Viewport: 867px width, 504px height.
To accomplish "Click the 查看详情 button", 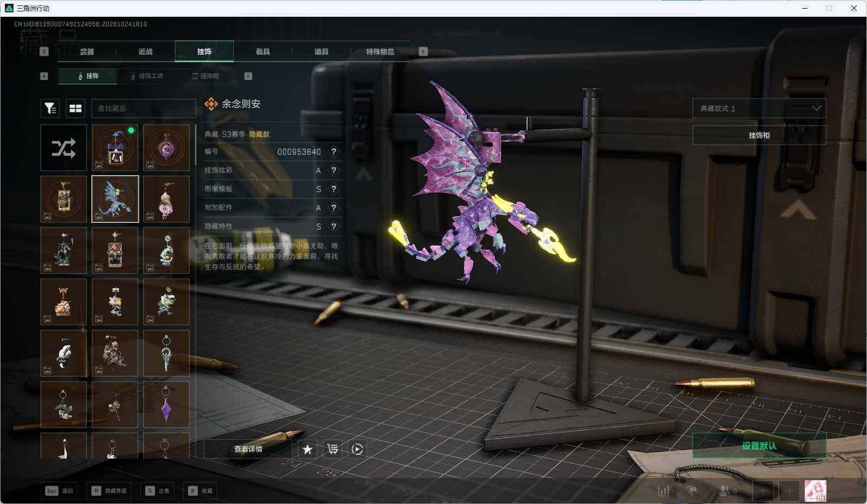I will coord(248,449).
